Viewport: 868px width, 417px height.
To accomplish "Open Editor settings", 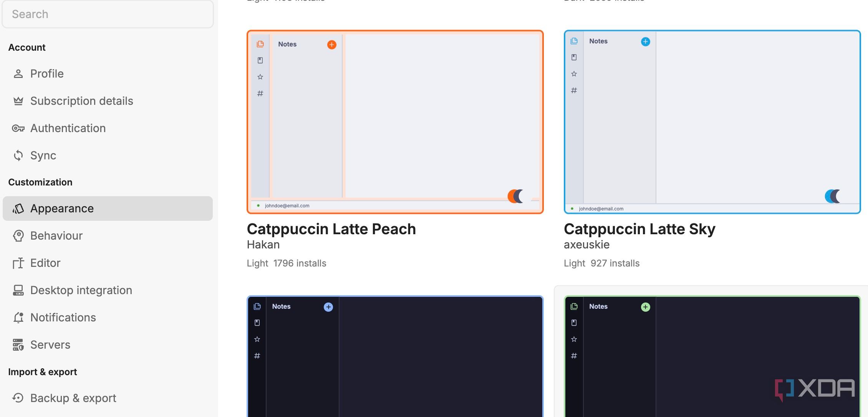I will coord(108,263).
